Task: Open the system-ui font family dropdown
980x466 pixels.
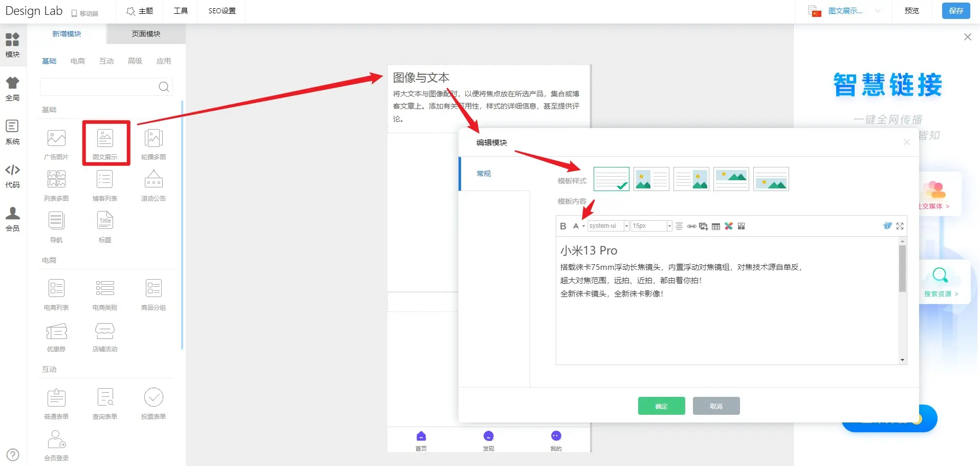Action: pyautogui.click(x=608, y=226)
